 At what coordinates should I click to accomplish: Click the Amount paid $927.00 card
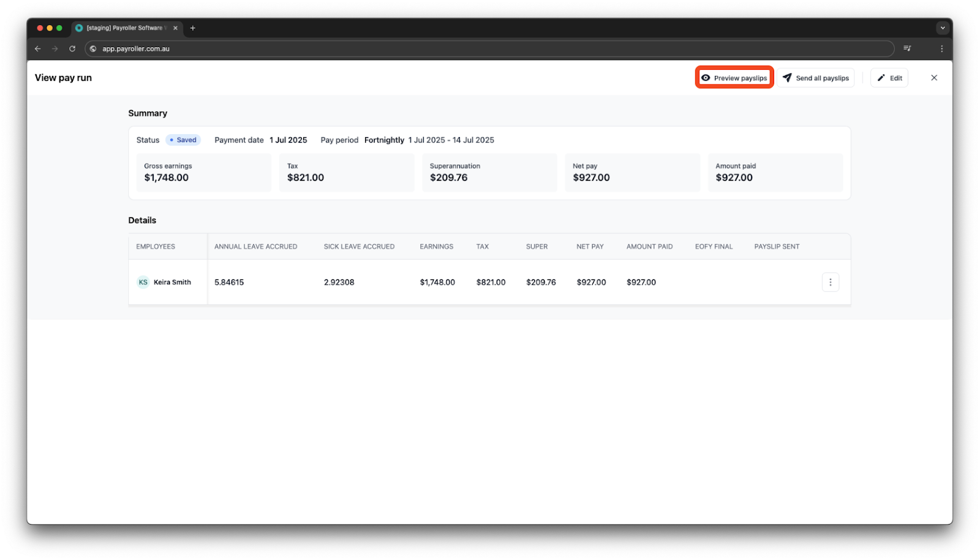point(775,173)
